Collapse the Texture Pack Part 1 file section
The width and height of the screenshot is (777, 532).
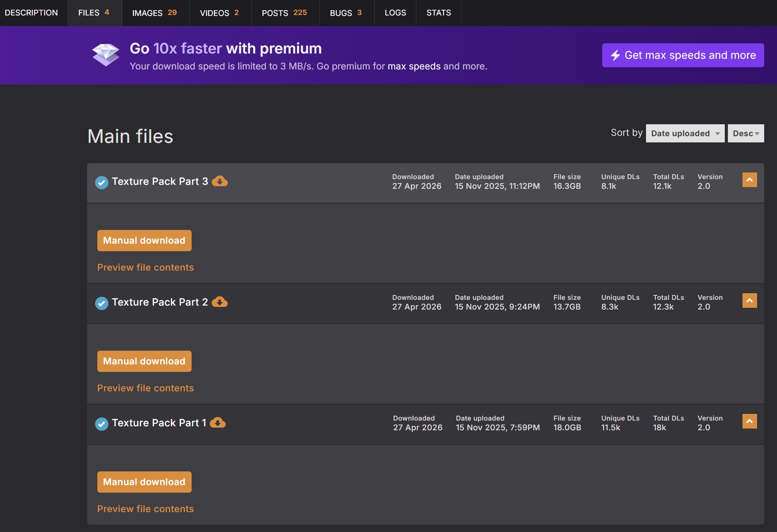(x=750, y=421)
